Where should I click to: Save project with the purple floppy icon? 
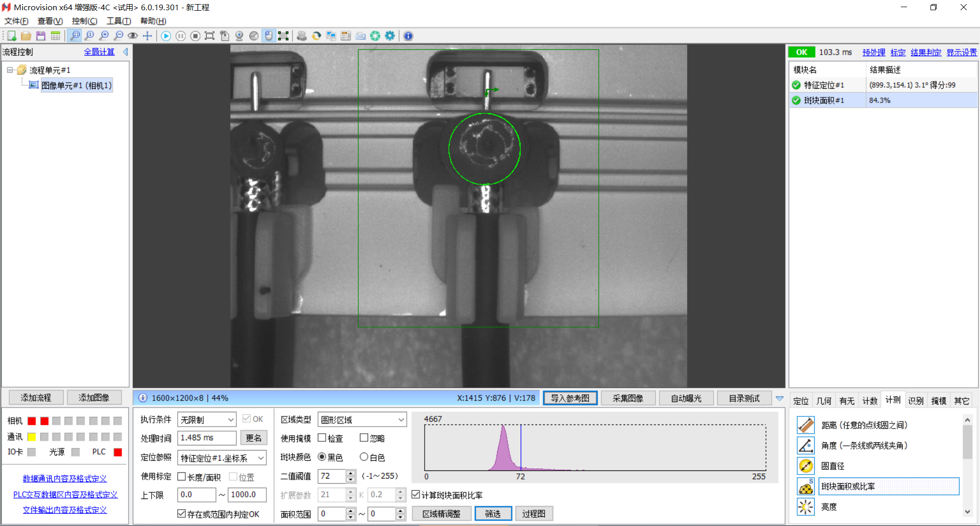(41, 36)
